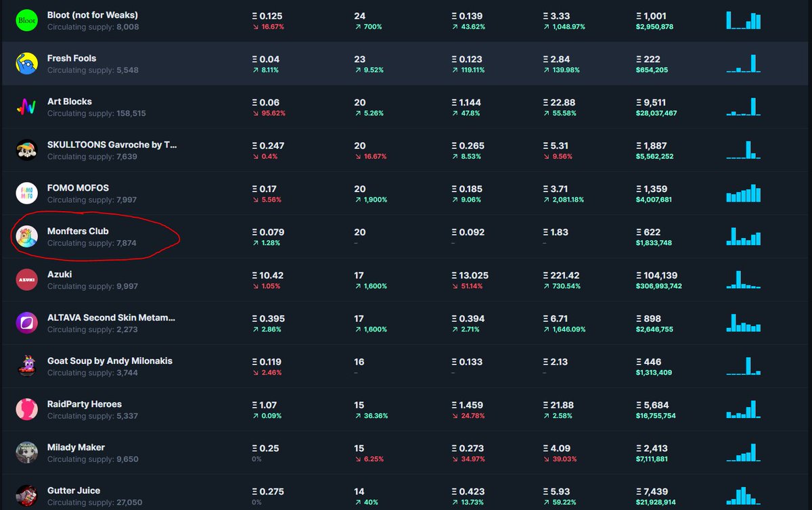Open Goat Soup by Andy Milonakis name
This screenshot has width=812, height=510.
coord(110,361)
